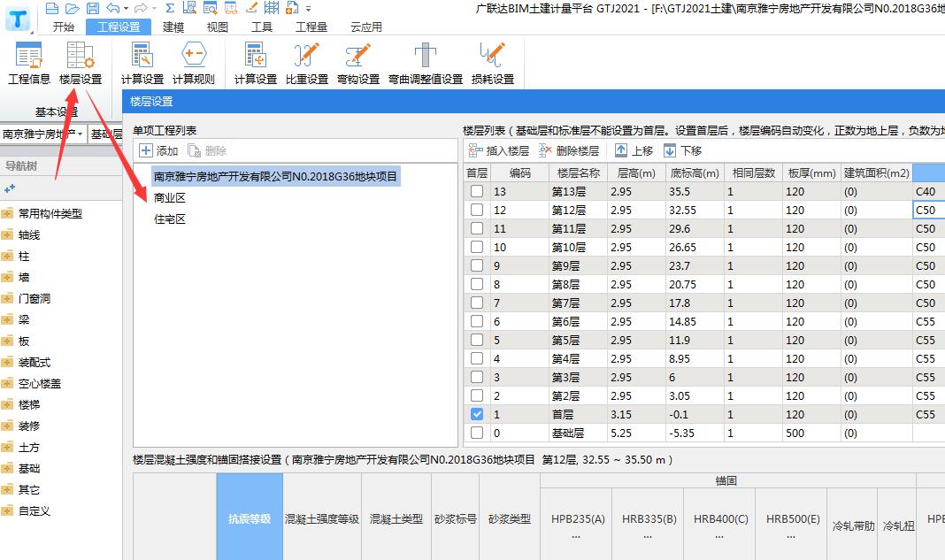Open 计算规则 calculation rules tool
The height and width of the screenshot is (560, 945).
(x=194, y=63)
